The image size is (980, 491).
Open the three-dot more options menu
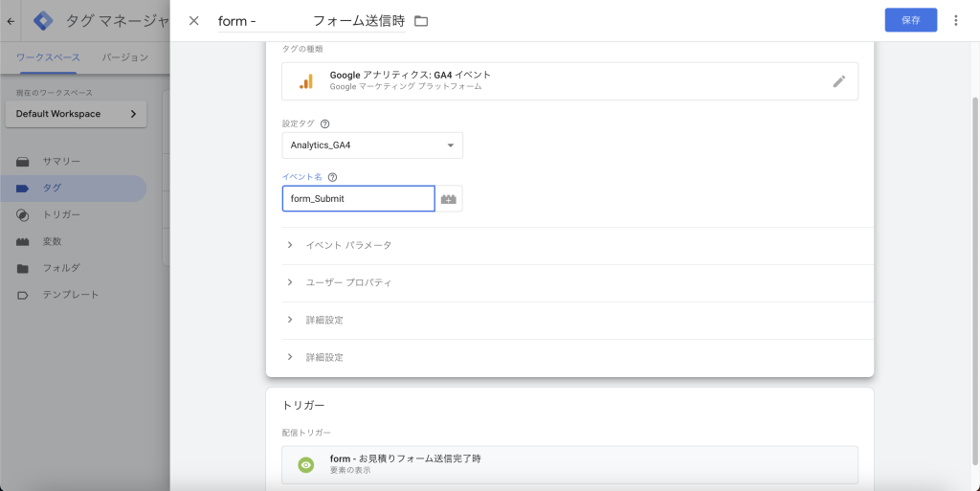(956, 21)
